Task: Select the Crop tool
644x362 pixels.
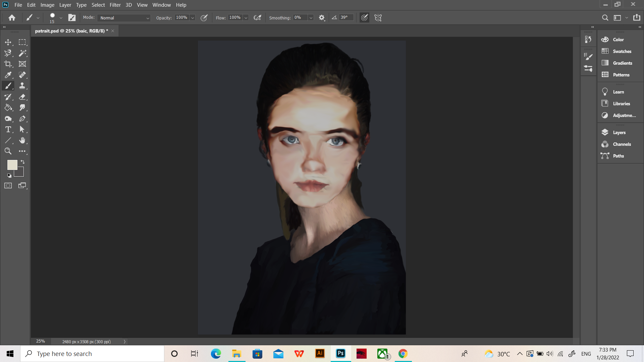Action: (x=8, y=64)
